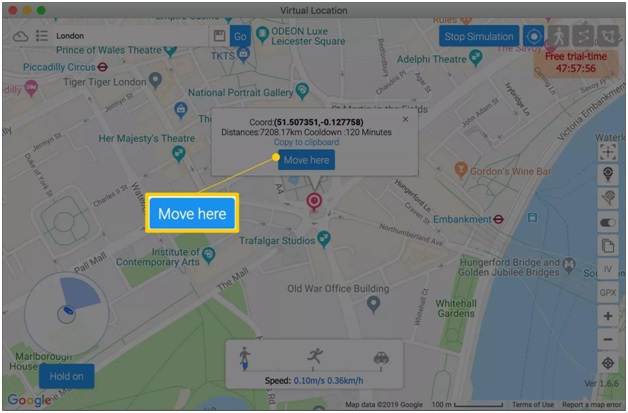Zoom out with the minus button
The image size is (628, 413).
coord(608,340)
